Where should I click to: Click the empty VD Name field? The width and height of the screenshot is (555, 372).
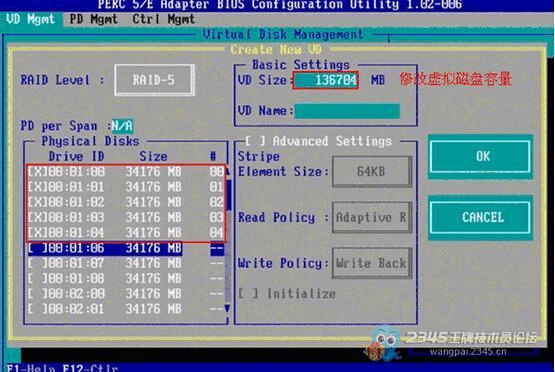click(x=347, y=111)
